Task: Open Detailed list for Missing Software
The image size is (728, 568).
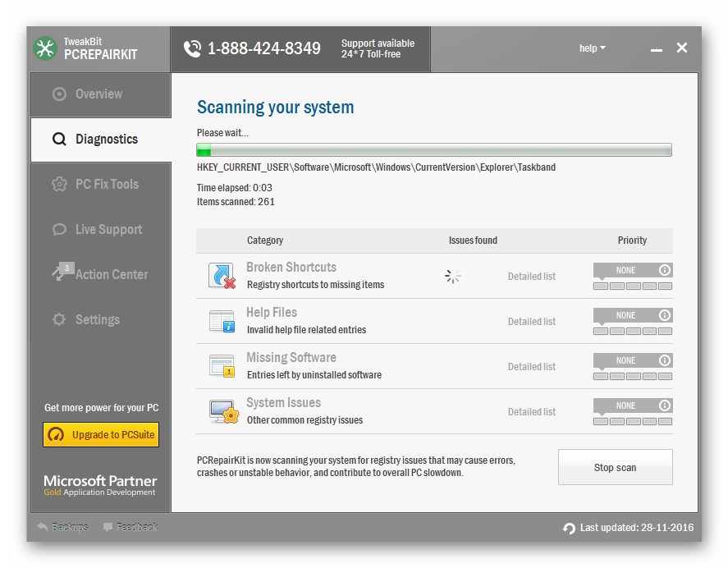Action: (532, 366)
